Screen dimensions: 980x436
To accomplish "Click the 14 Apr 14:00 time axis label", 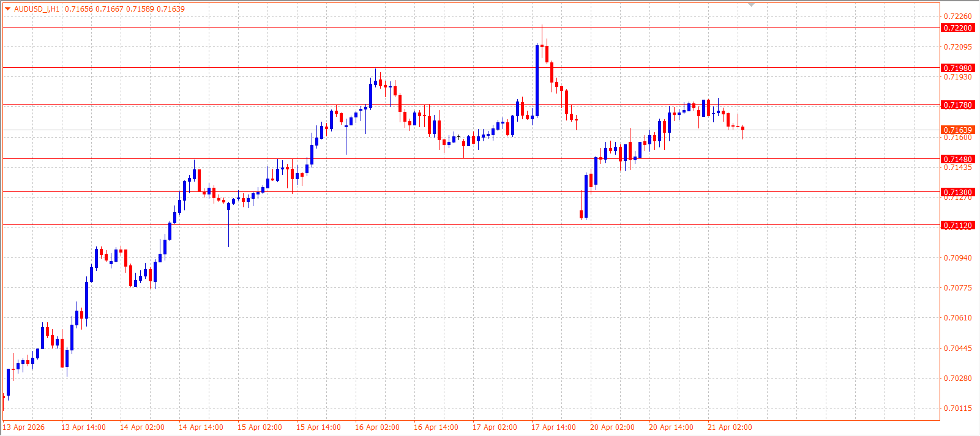I will click(x=201, y=427).
